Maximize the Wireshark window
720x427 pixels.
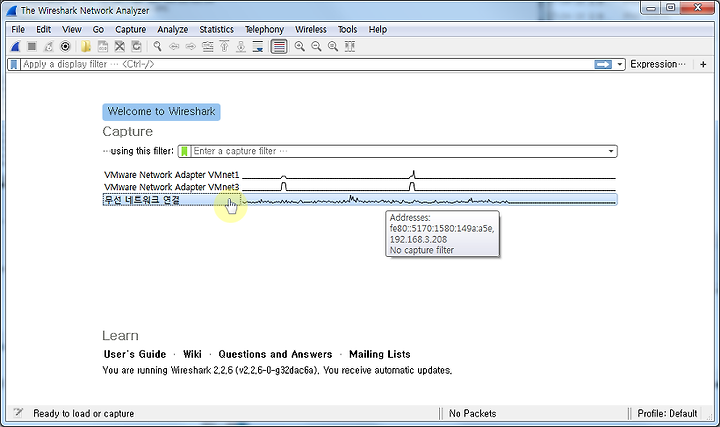pos(671,8)
